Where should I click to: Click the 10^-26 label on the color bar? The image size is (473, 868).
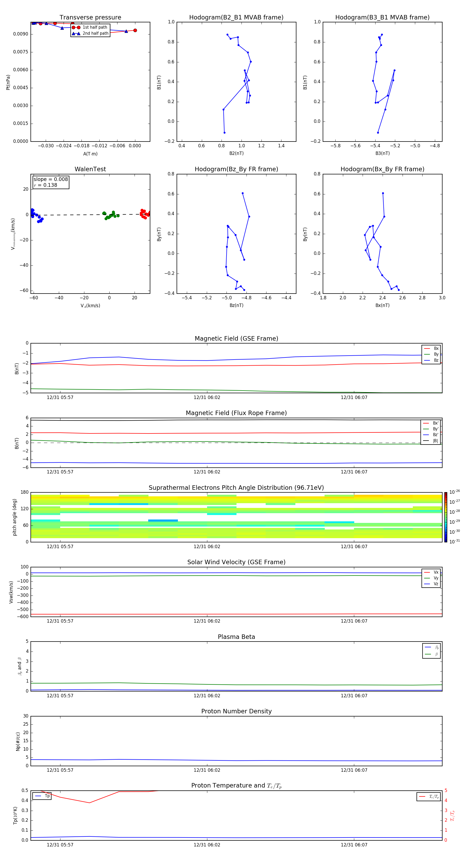(455, 492)
